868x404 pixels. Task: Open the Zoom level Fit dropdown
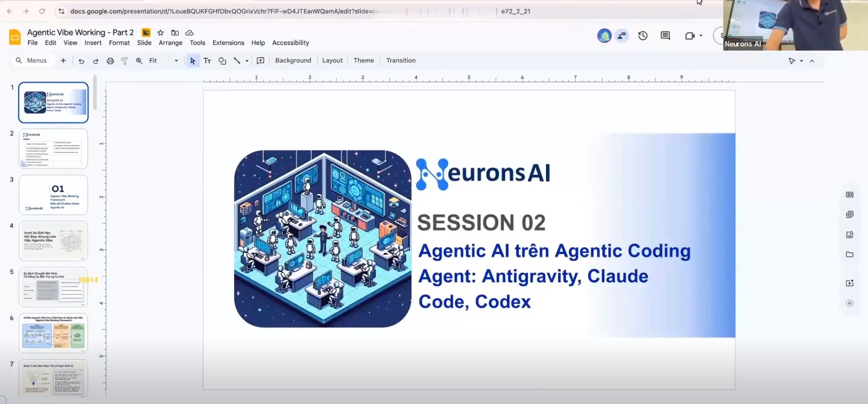[164, 61]
